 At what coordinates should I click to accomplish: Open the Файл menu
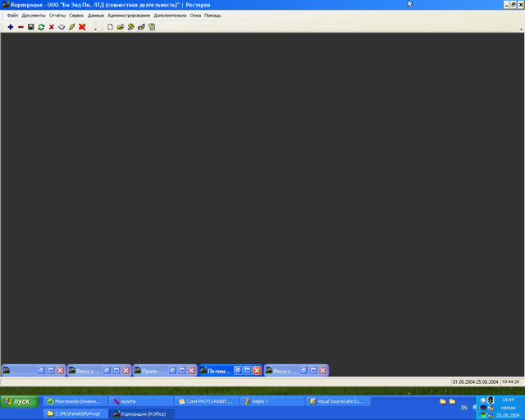pos(12,16)
